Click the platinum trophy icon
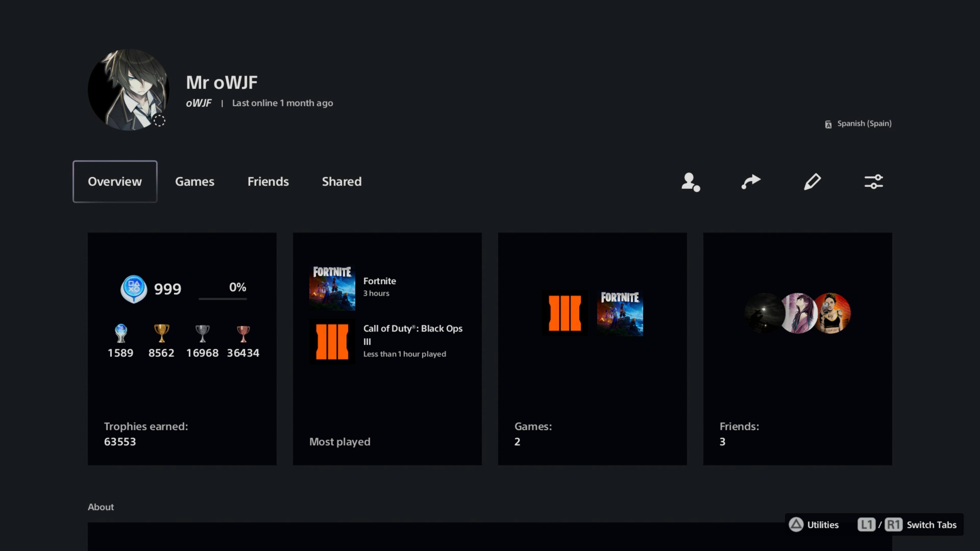 click(x=121, y=333)
